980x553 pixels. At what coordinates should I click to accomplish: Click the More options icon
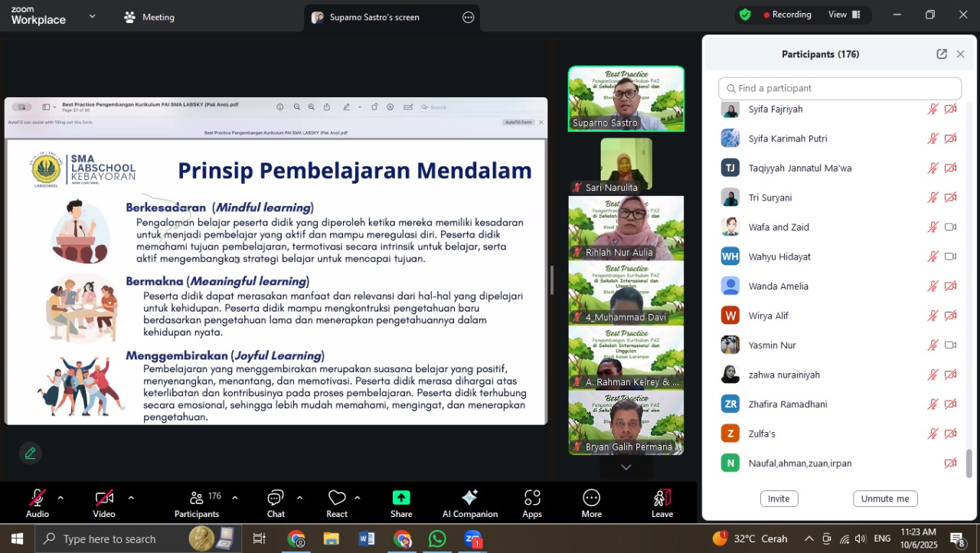pyautogui.click(x=591, y=499)
